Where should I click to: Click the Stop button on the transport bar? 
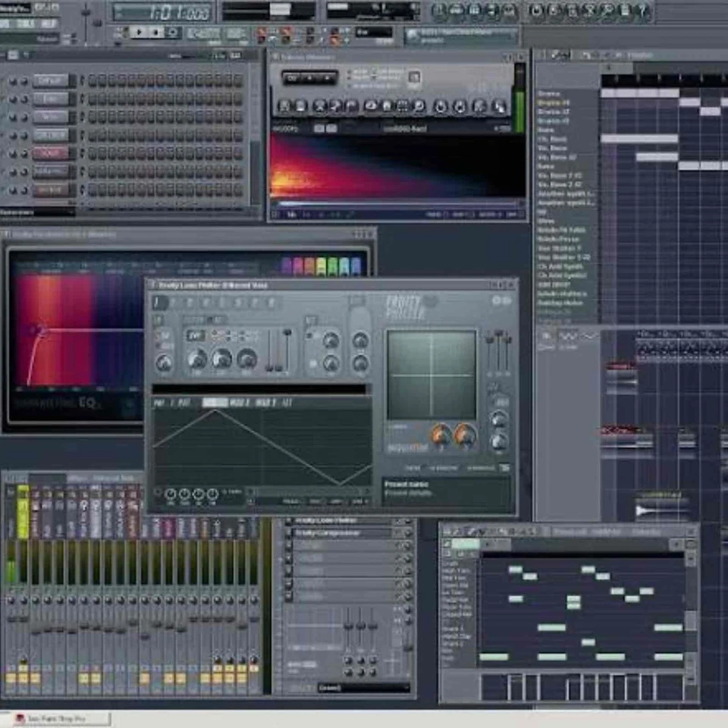pyautogui.click(x=156, y=32)
